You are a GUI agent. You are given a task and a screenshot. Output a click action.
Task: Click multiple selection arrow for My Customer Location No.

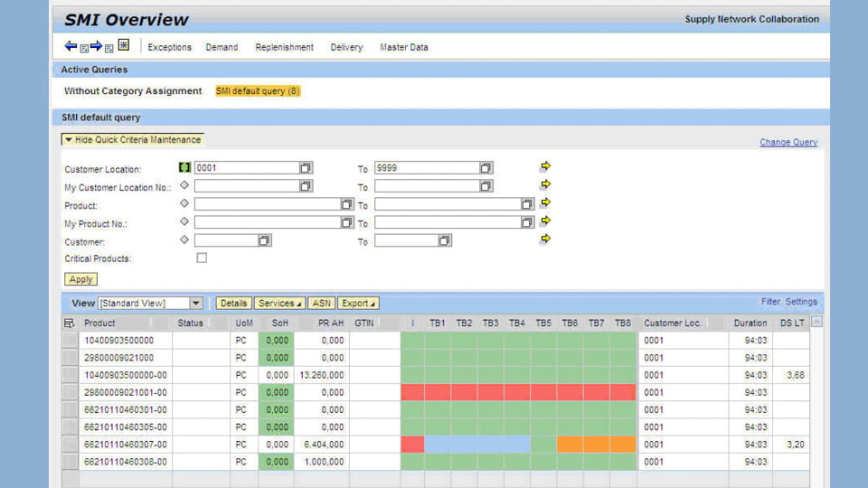[x=545, y=184]
